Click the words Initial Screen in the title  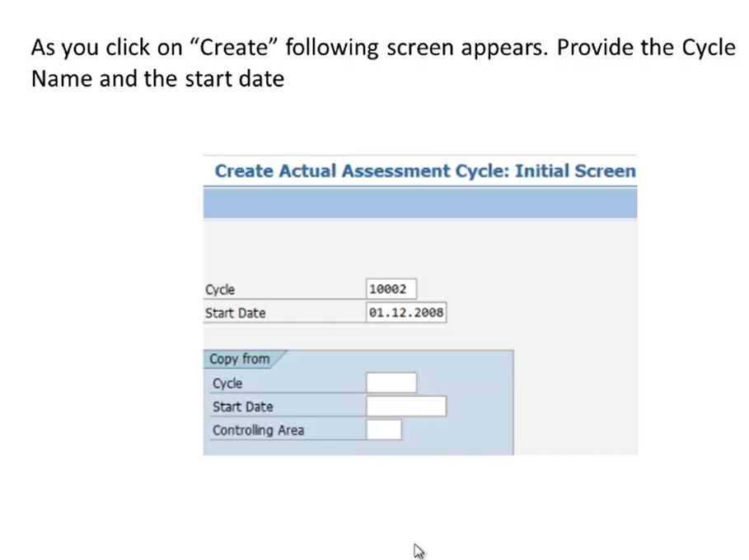tap(575, 171)
